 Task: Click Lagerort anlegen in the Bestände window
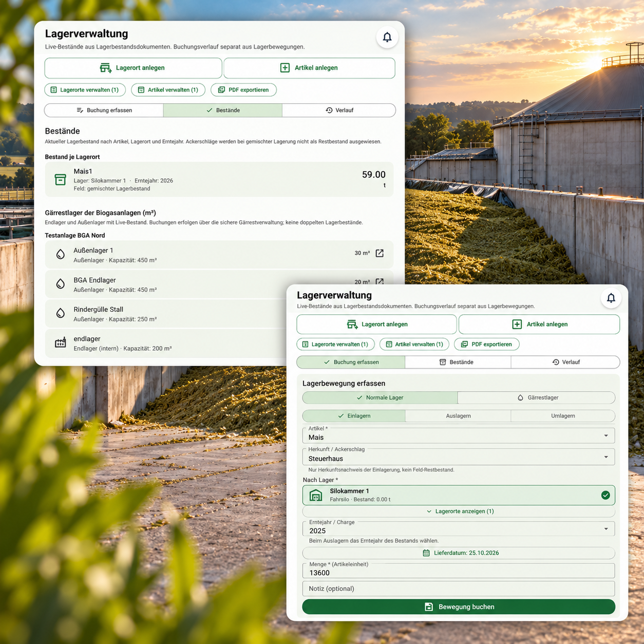[x=133, y=68]
